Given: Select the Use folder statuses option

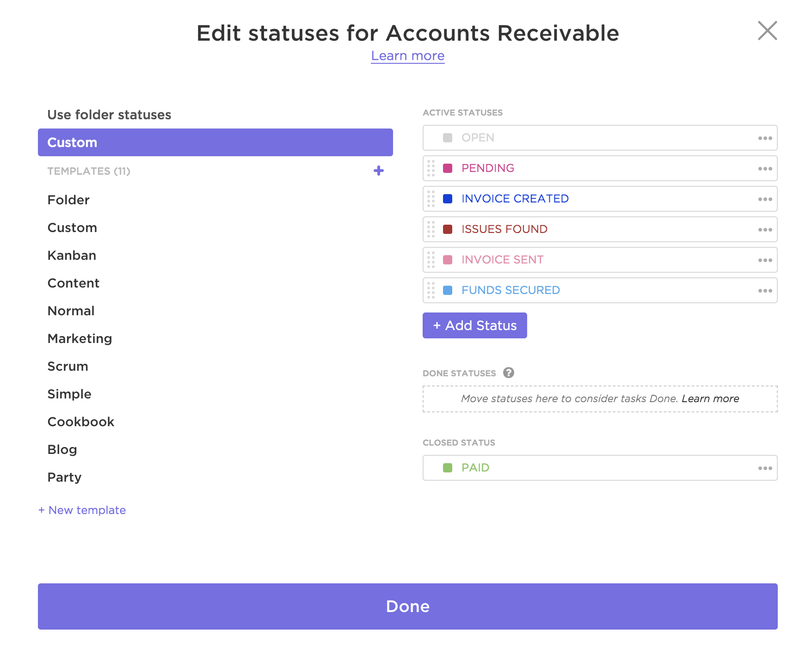Looking at the screenshot, I should click(109, 115).
